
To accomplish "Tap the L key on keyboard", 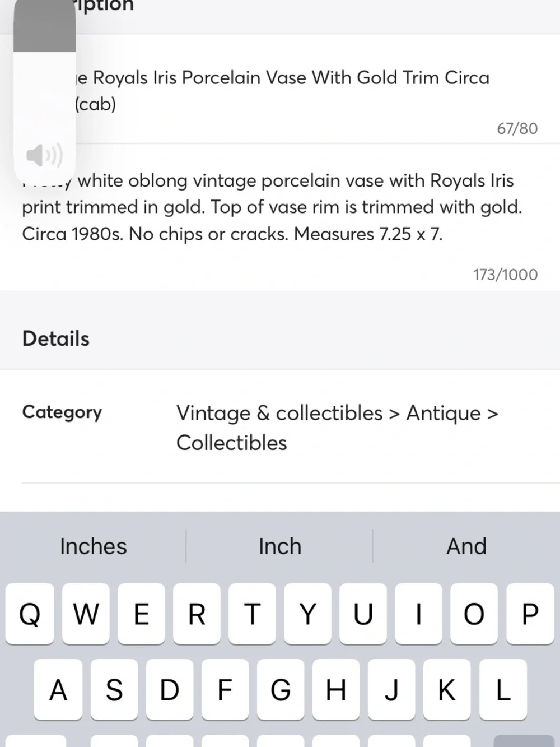I will (x=503, y=689).
